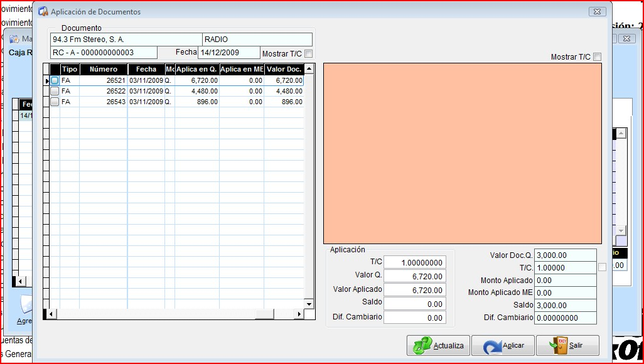Click the Valor Aplicado input field
644x364 pixels.
click(x=414, y=290)
